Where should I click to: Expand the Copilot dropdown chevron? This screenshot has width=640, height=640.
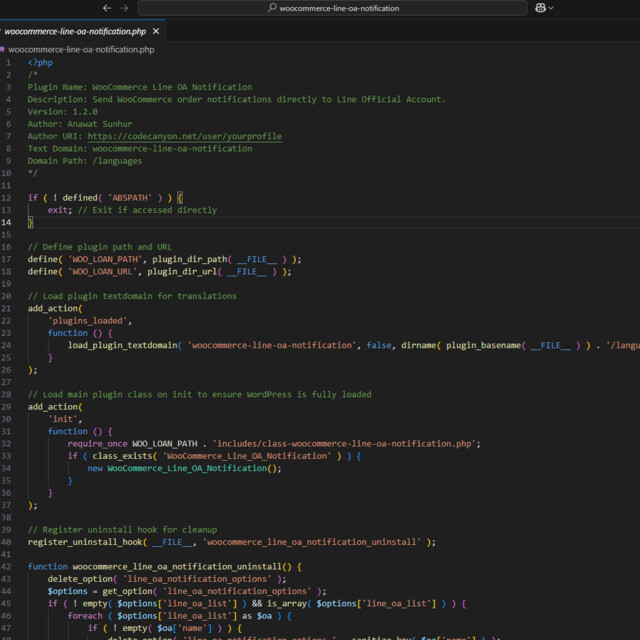[553, 8]
